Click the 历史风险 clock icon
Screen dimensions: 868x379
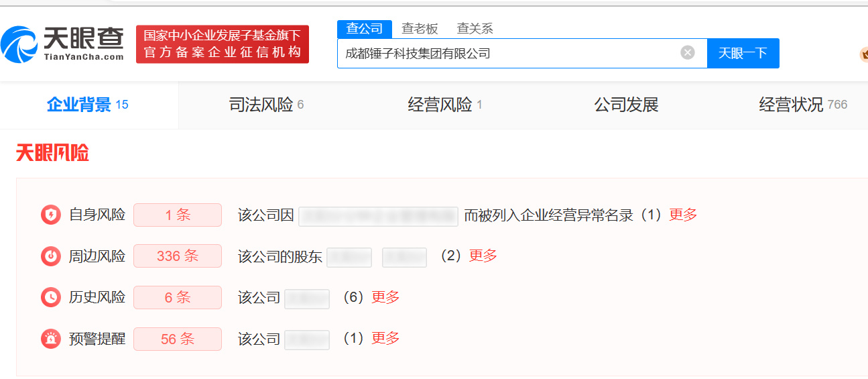pyautogui.click(x=51, y=297)
